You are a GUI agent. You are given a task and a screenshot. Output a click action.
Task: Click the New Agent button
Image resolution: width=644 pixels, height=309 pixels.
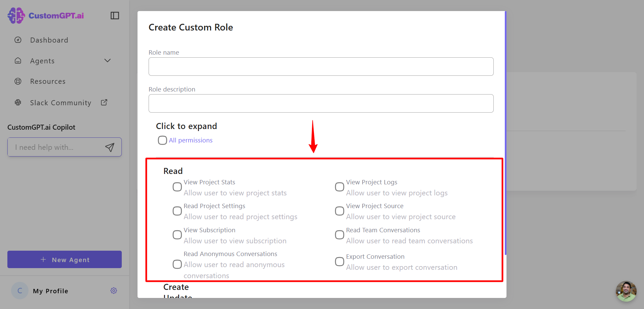tap(64, 259)
